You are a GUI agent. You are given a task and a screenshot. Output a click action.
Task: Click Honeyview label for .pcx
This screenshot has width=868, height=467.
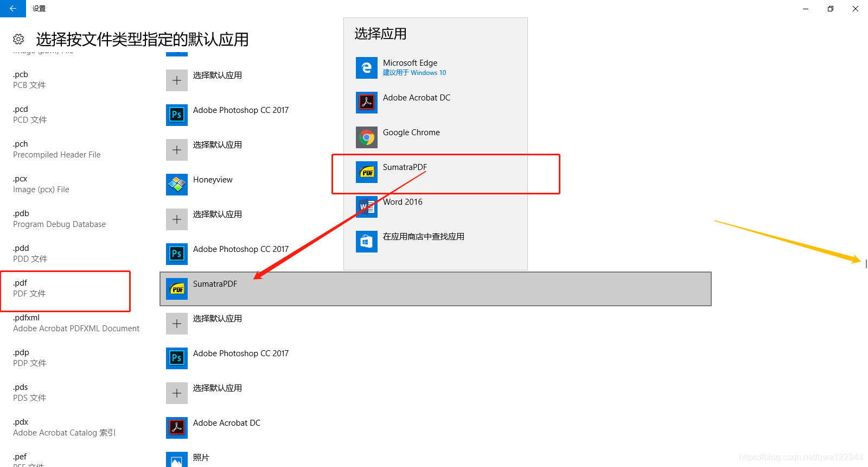pos(213,180)
